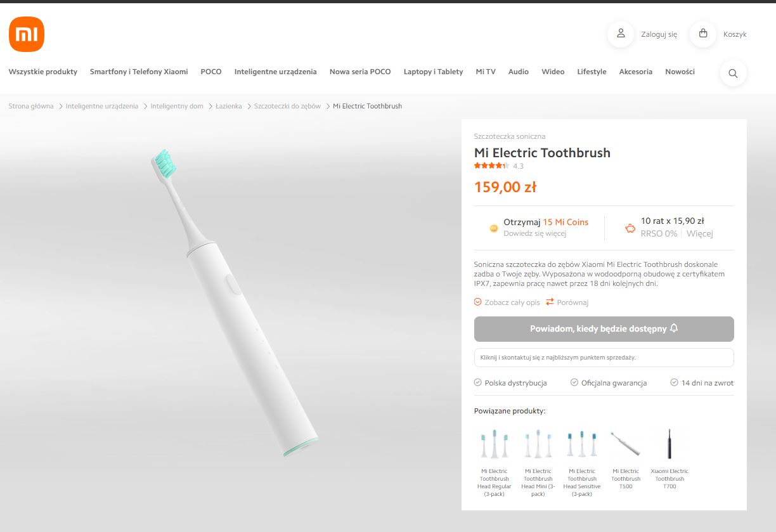Open Mi Electric Toothbrush T500 thumbnail

click(x=626, y=458)
